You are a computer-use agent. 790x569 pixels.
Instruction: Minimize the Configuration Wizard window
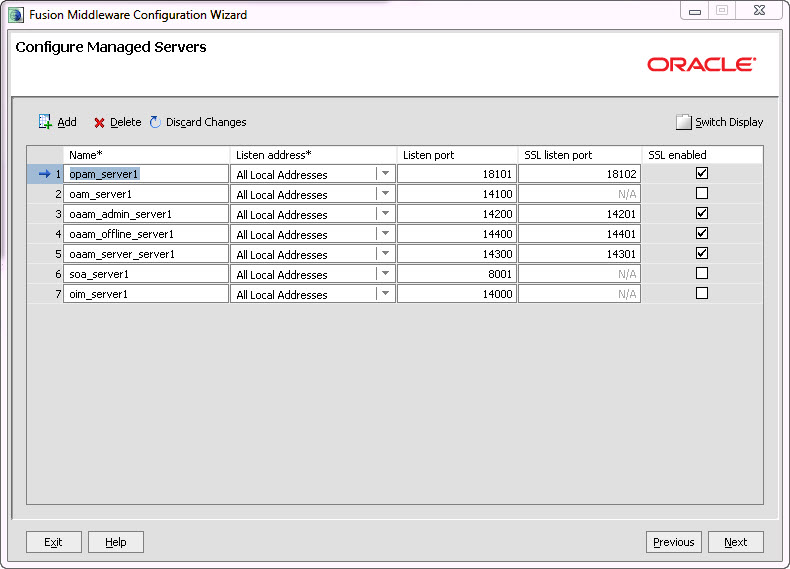click(695, 11)
